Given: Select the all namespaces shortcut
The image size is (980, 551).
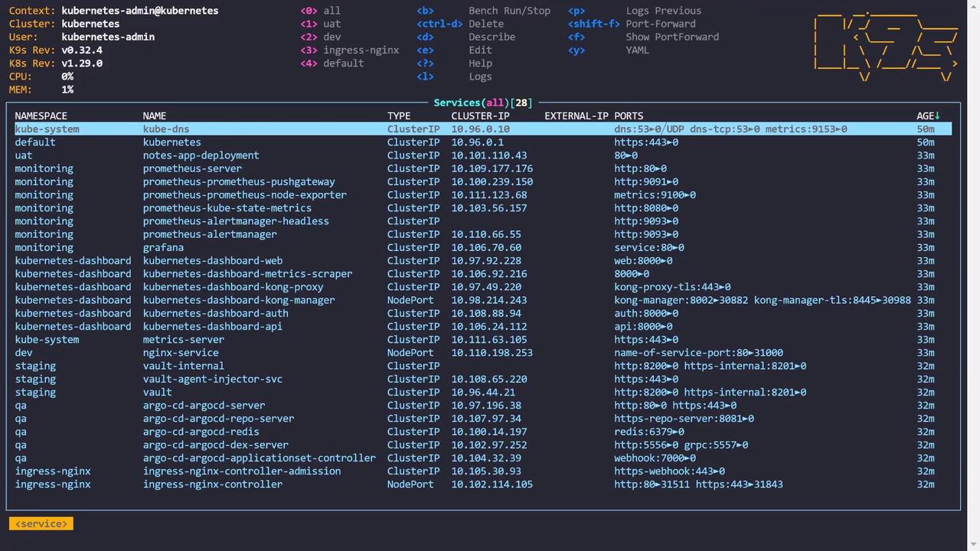Looking at the screenshot, I should click(x=332, y=11).
